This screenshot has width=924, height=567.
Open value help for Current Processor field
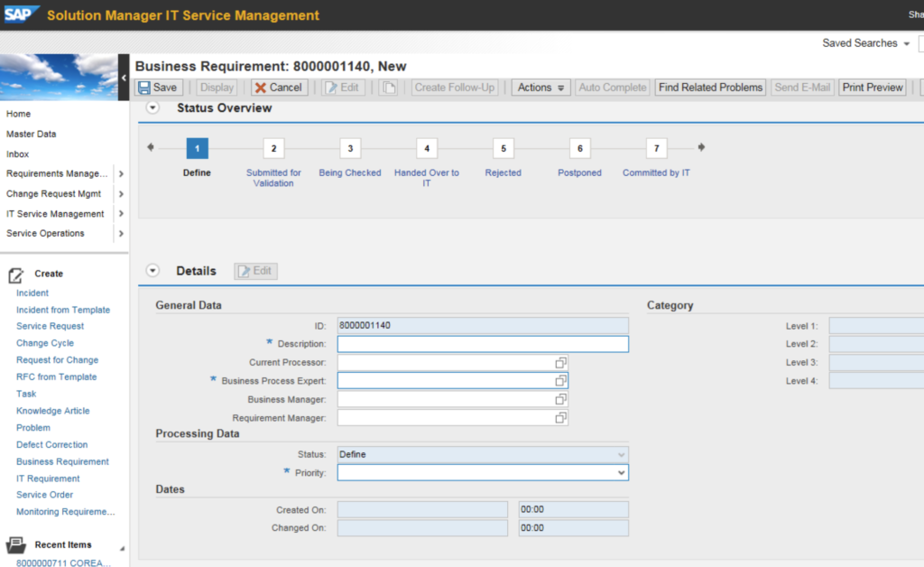coord(560,362)
